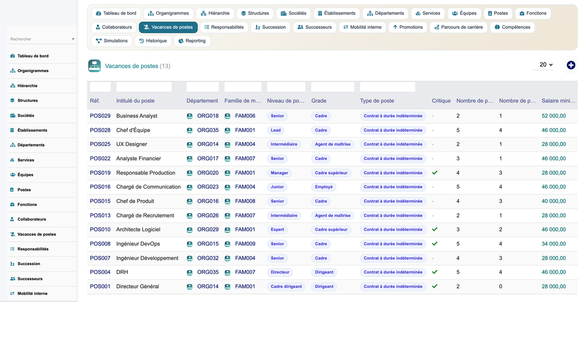Click the Expert level badge

tap(277, 230)
